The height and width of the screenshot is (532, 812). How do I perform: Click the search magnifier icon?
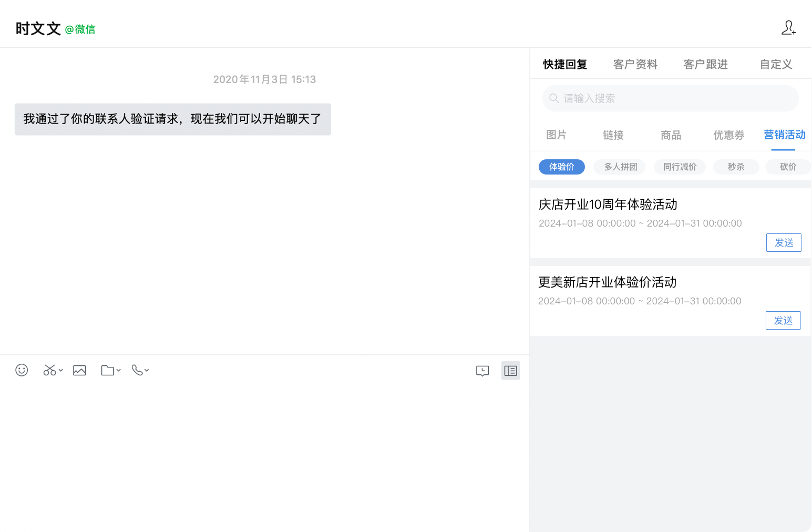pos(553,98)
